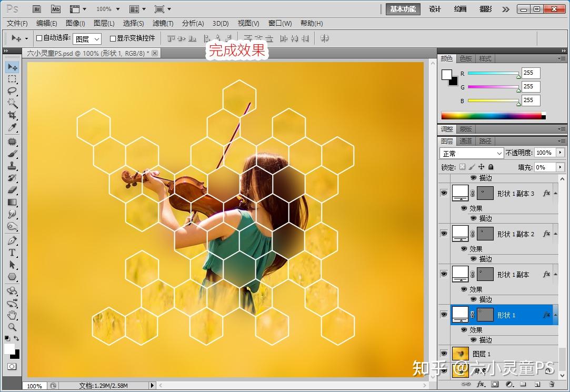Select the Dodge tool

point(12,226)
